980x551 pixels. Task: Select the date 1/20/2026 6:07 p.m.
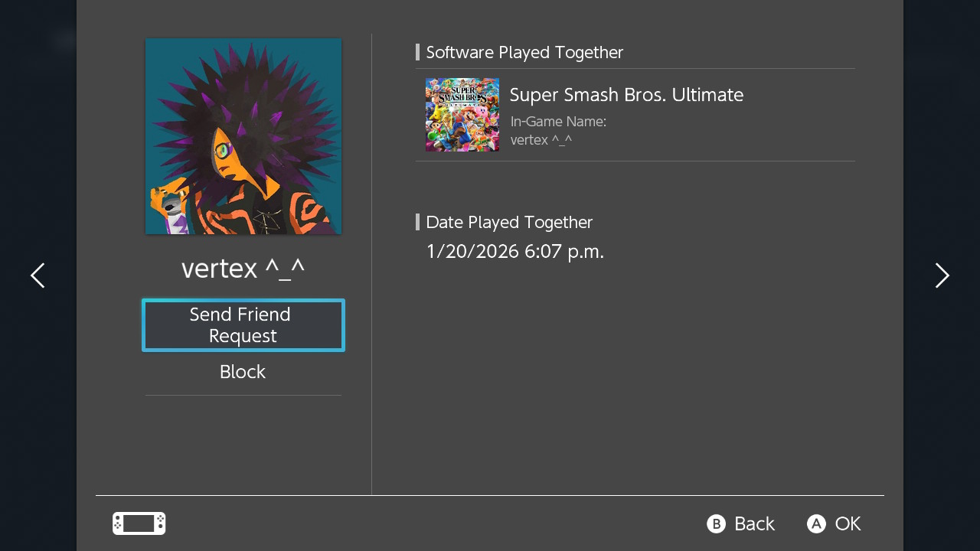click(x=515, y=251)
